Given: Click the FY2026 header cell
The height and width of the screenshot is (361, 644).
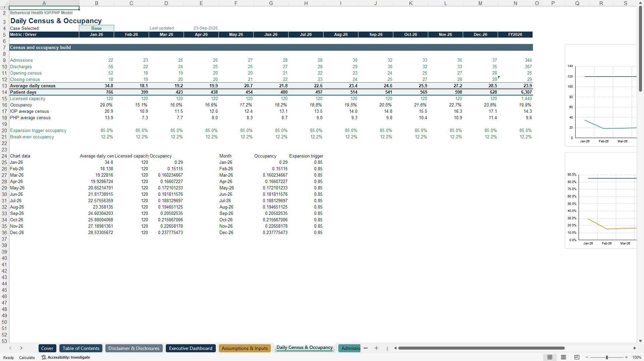Looking at the screenshot, I should point(515,35).
